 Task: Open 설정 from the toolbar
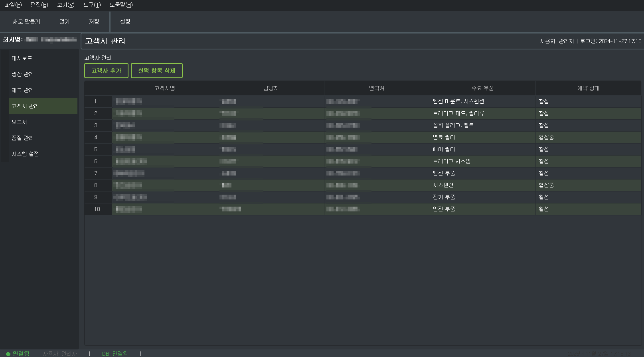125,22
